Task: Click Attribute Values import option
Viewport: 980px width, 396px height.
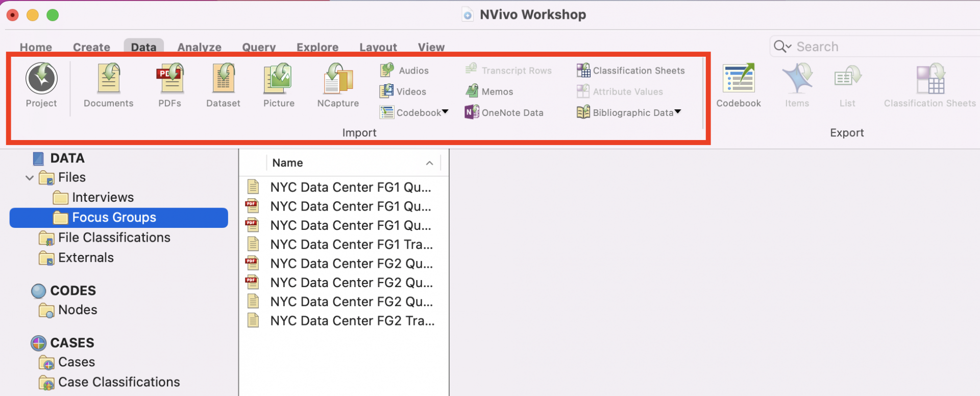Action: coord(620,91)
